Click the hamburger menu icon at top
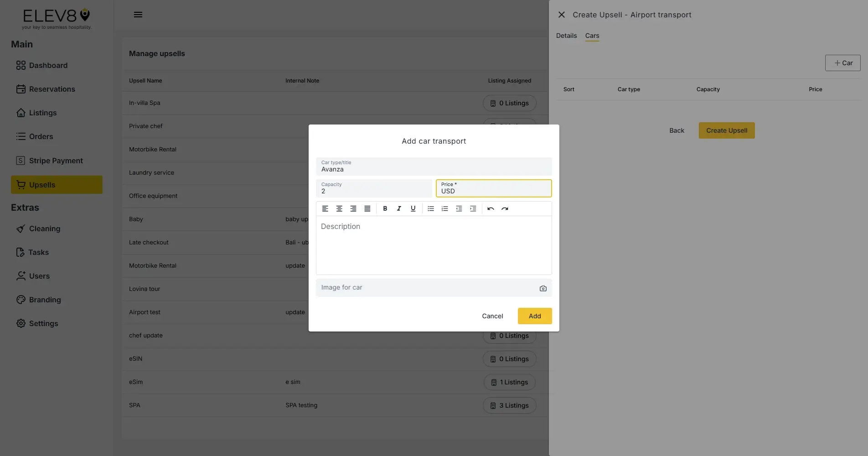The width and height of the screenshot is (868, 456). tap(138, 14)
